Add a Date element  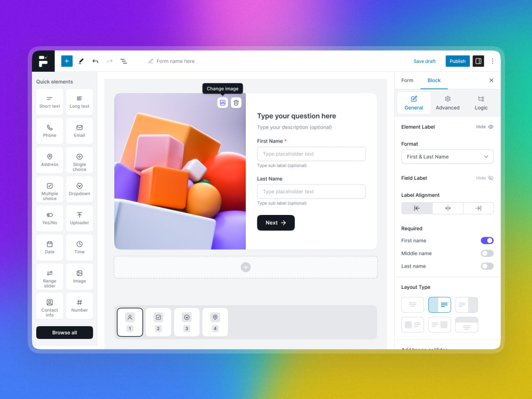(49, 248)
